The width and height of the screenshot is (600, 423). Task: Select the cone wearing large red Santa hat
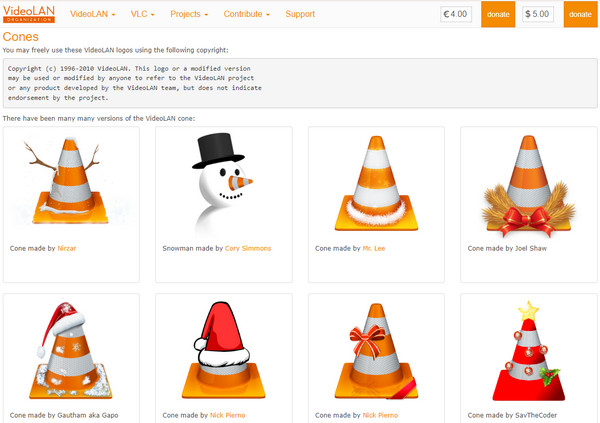[222, 350]
